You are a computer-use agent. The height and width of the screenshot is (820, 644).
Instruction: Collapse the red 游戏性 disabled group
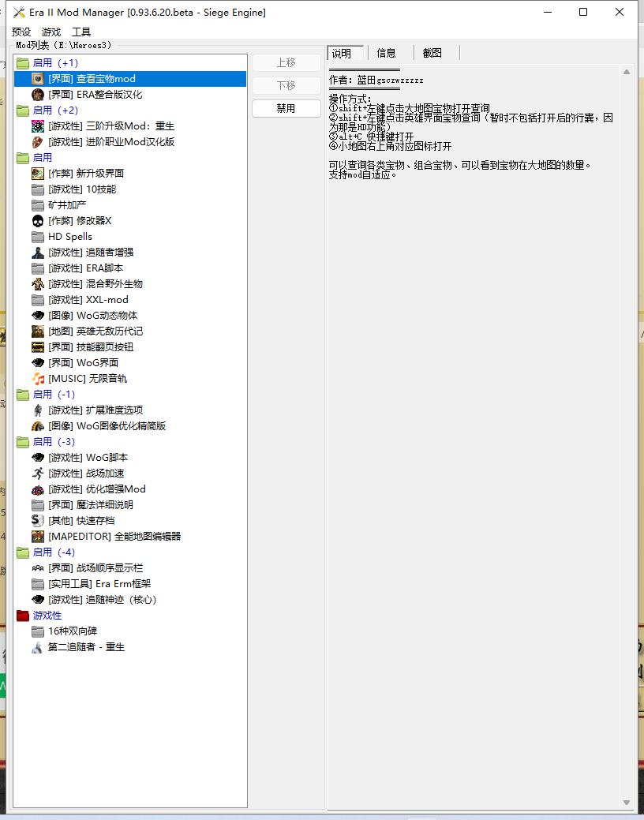click(23, 616)
